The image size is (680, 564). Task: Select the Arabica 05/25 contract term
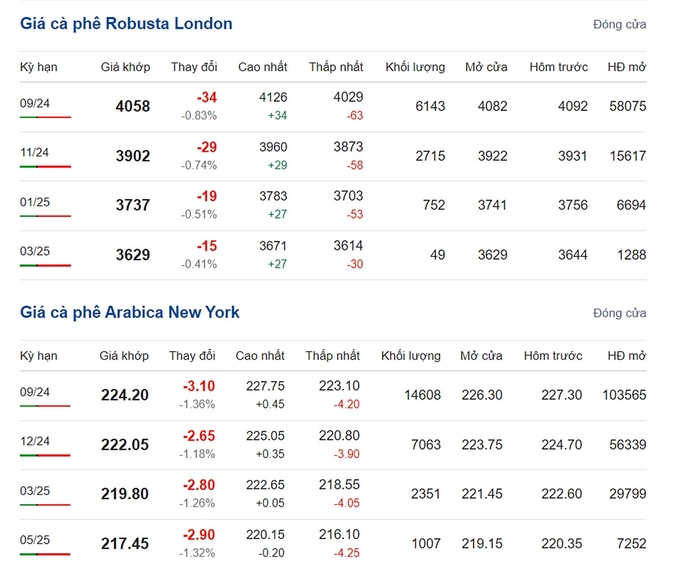[x=35, y=540]
